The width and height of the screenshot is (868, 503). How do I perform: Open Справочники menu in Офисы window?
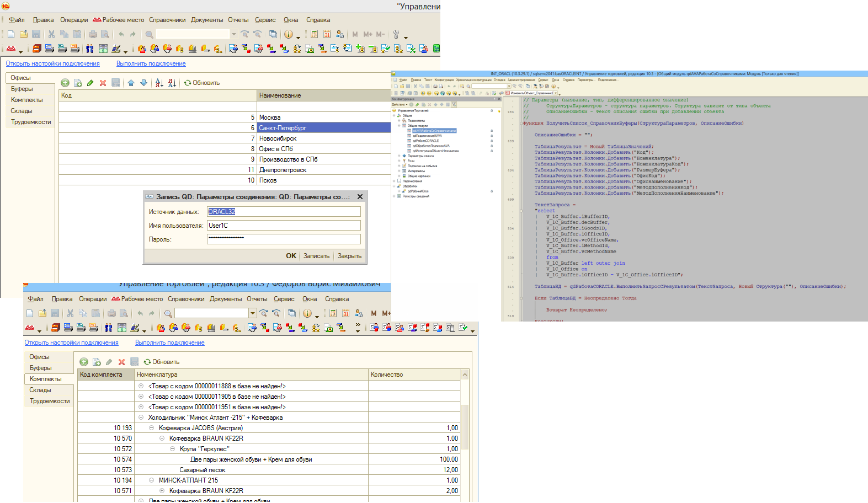click(x=167, y=20)
